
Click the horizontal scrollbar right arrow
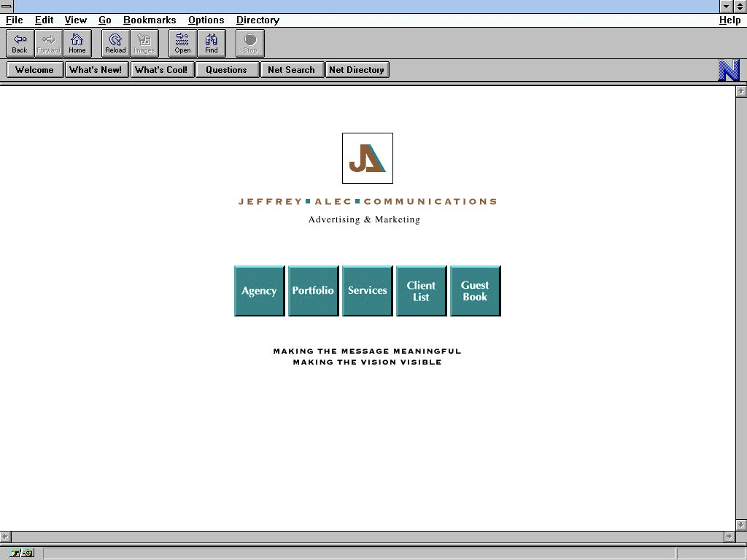pos(729,537)
